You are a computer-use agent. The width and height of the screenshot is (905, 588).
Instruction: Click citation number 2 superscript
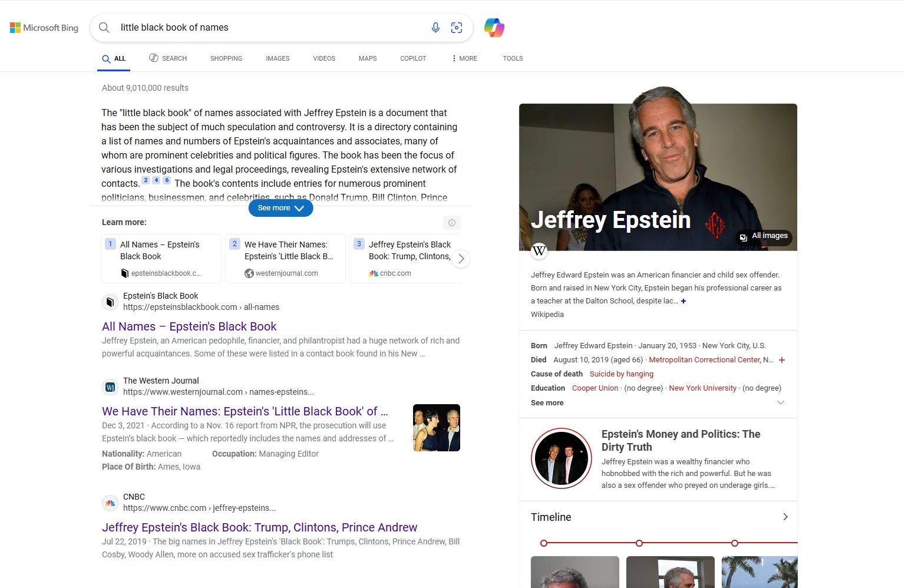pos(146,180)
